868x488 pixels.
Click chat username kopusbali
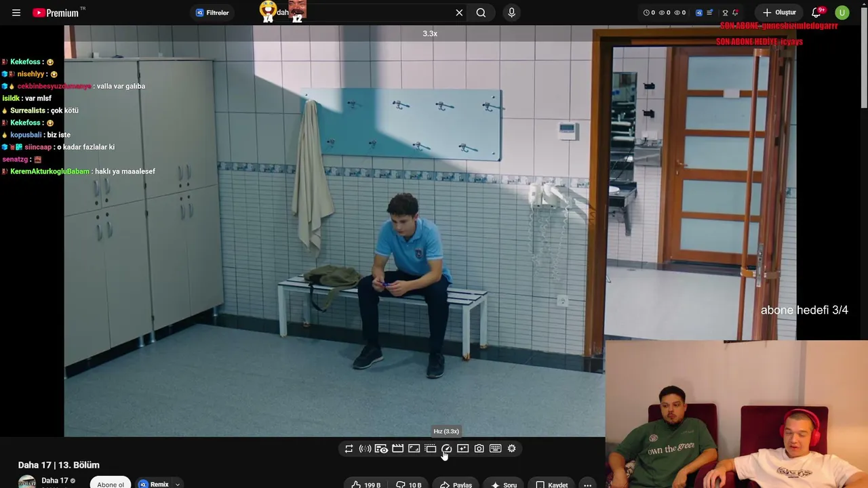point(26,135)
